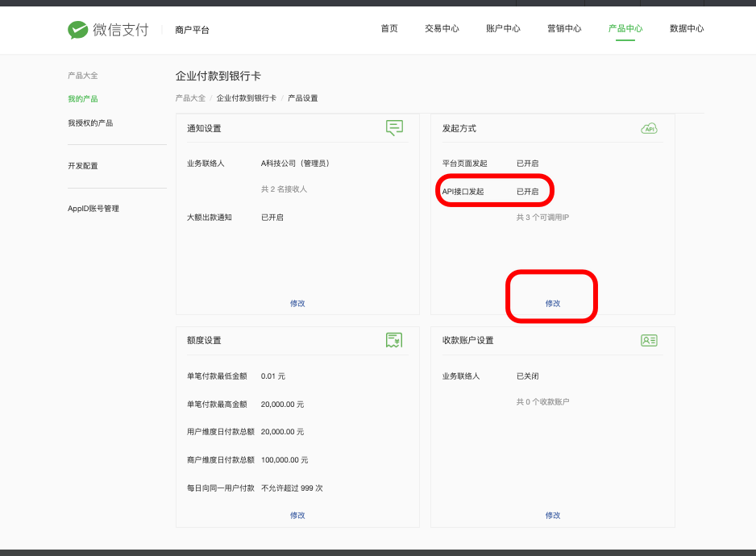Click the API cloud icon on 发起方式 panel
Image resolution: width=756 pixels, height=556 pixels.
[649, 127]
